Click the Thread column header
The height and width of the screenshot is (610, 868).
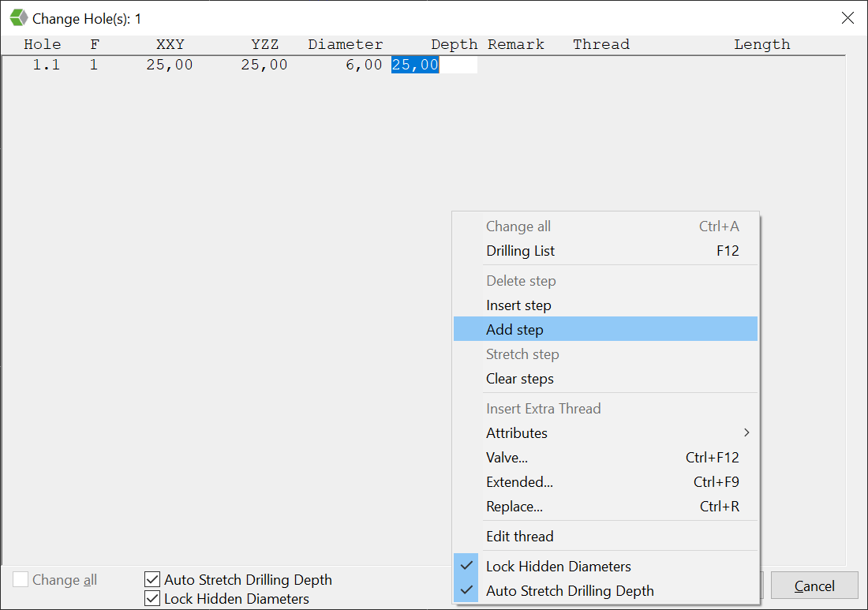601,44
